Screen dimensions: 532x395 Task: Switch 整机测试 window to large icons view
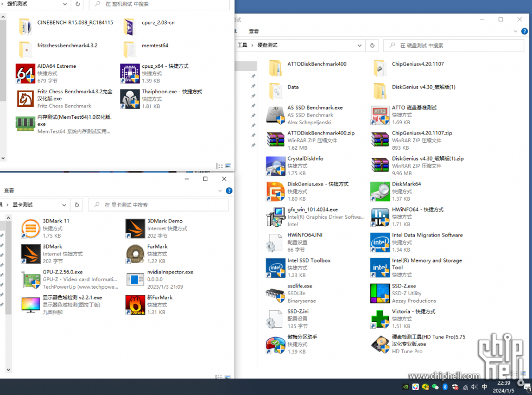point(229,166)
